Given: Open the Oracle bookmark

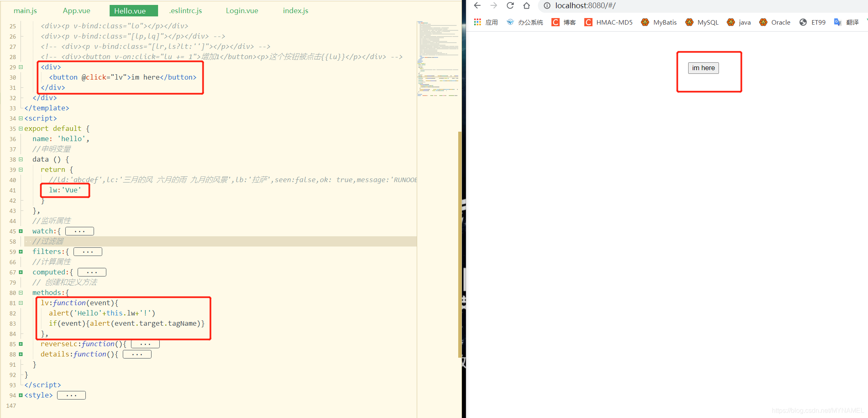Looking at the screenshot, I should click(x=775, y=22).
